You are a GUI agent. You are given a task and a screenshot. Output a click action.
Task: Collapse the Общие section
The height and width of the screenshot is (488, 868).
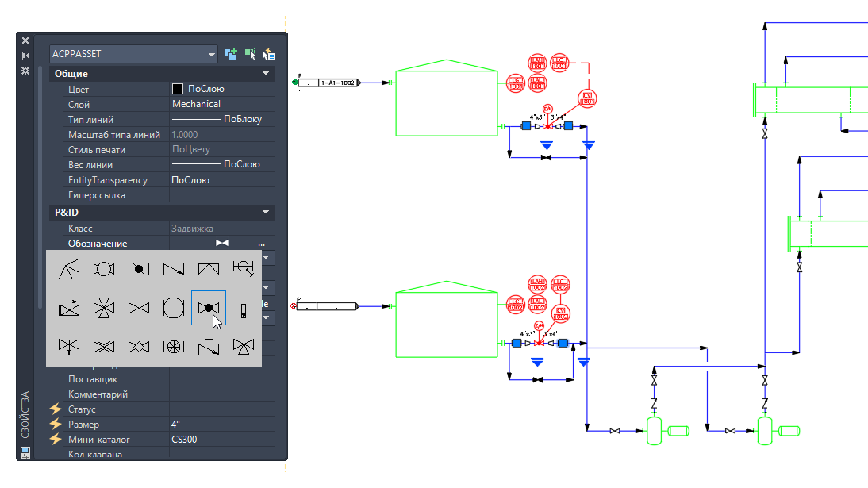coord(266,73)
